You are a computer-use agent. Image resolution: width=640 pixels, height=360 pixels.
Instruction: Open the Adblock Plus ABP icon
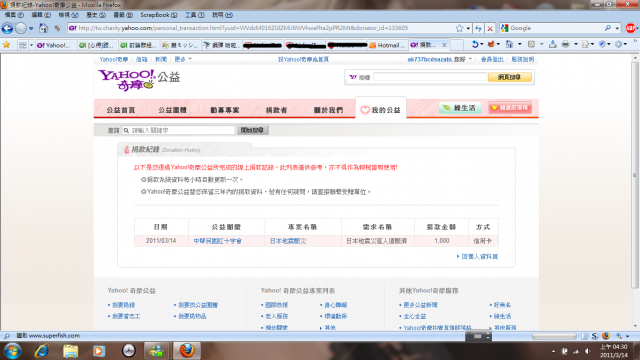point(631,28)
